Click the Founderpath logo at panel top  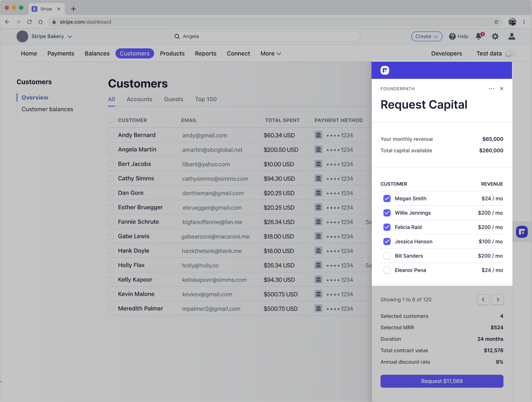[385, 70]
